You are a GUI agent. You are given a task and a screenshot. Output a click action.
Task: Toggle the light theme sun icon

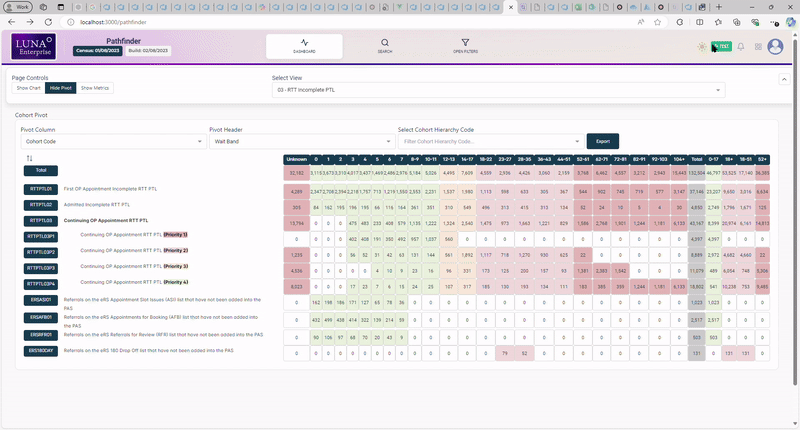[x=700, y=46]
